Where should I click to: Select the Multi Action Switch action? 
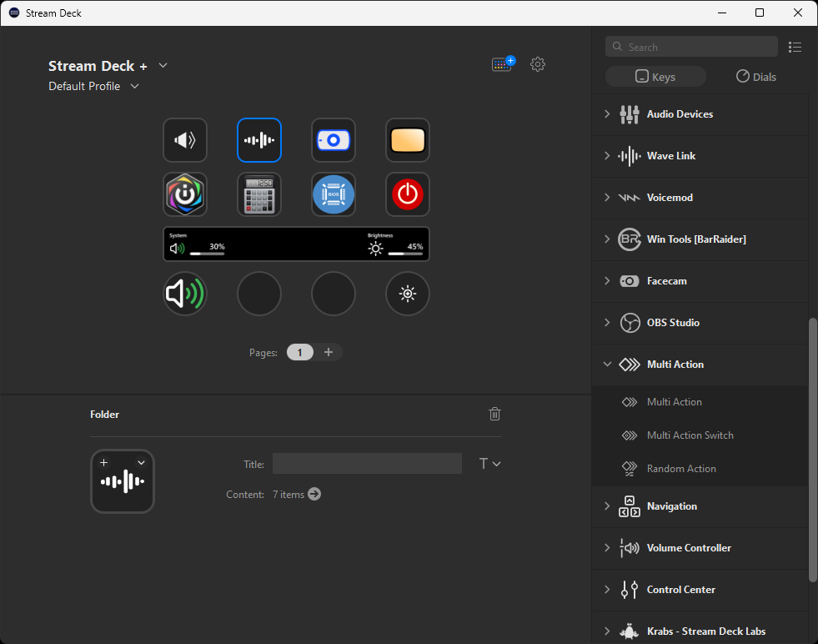point(700,435)
